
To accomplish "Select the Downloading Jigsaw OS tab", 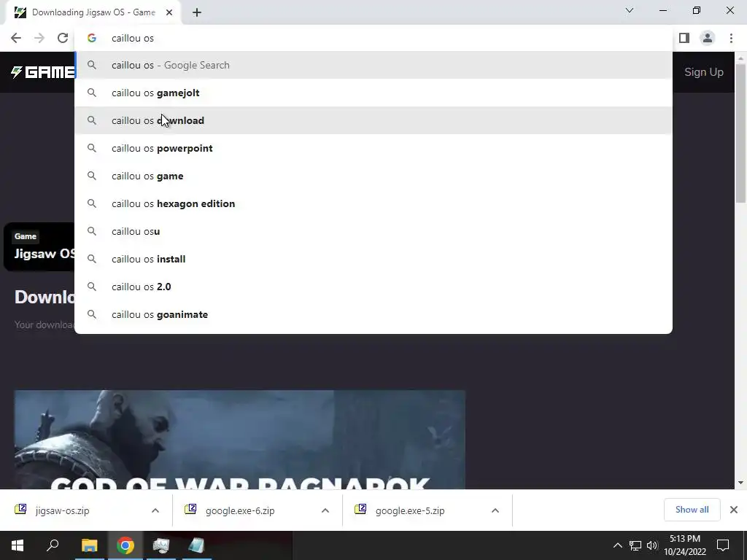I will coord(93,12).
